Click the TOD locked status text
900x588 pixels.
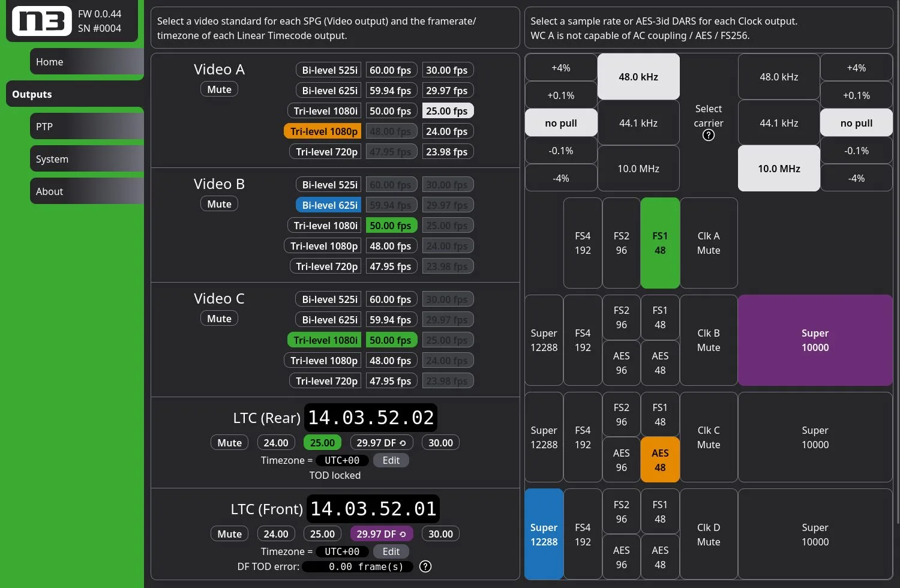click(335, 475)
